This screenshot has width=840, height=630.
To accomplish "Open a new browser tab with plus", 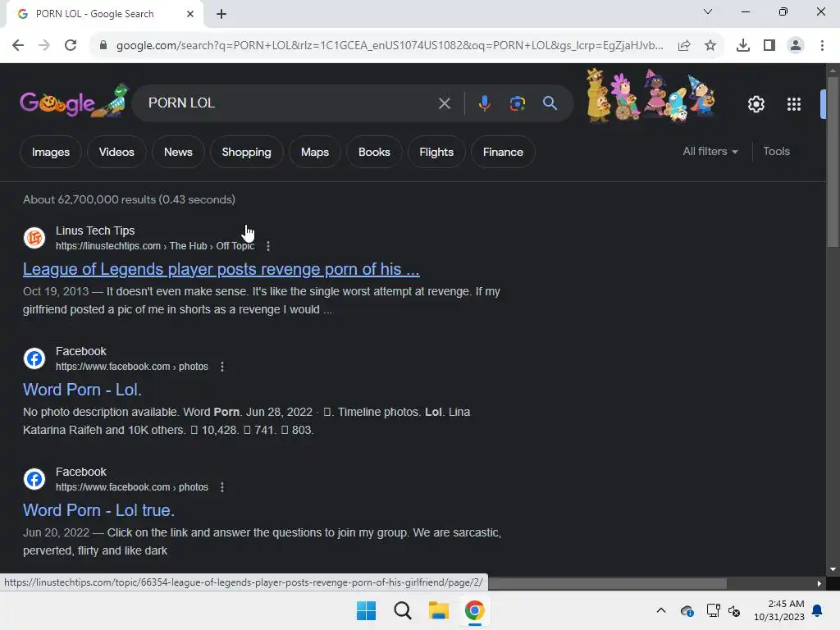I will click(x=221, y=14).
